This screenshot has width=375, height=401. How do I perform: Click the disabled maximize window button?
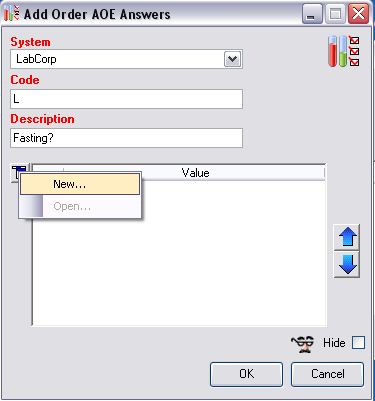[335, 14]
